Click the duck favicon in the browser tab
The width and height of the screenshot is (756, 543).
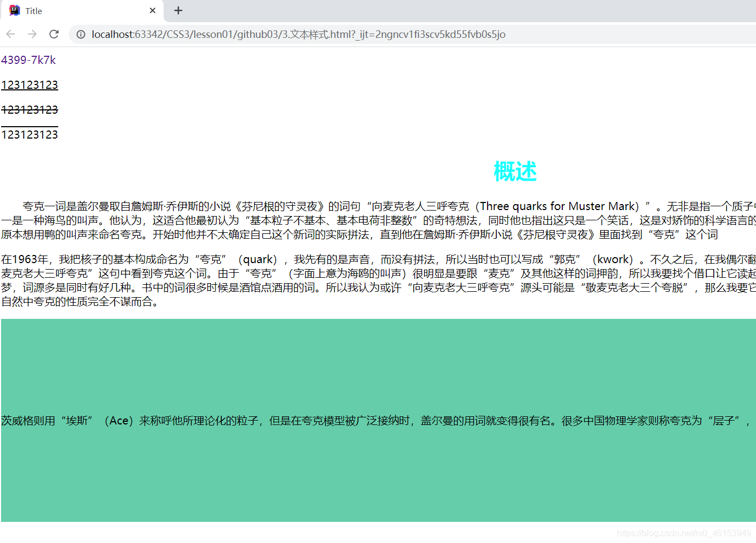(13, 10)
